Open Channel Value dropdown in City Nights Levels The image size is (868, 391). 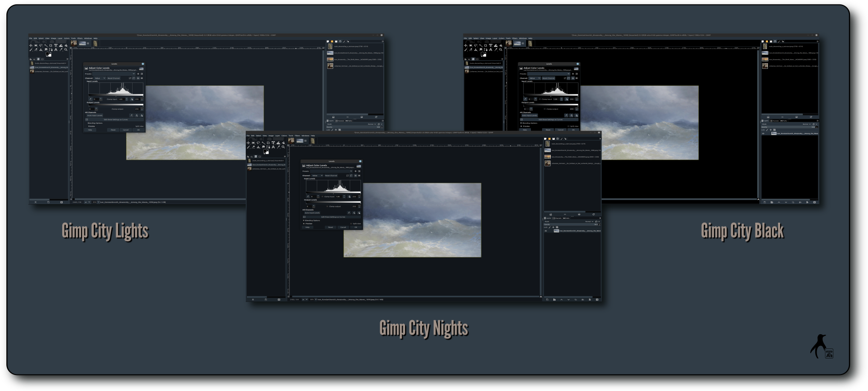(317, 176)
